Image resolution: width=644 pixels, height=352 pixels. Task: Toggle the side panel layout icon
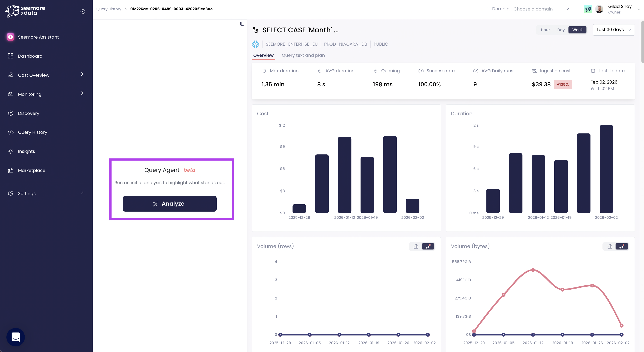coord(242,24)
